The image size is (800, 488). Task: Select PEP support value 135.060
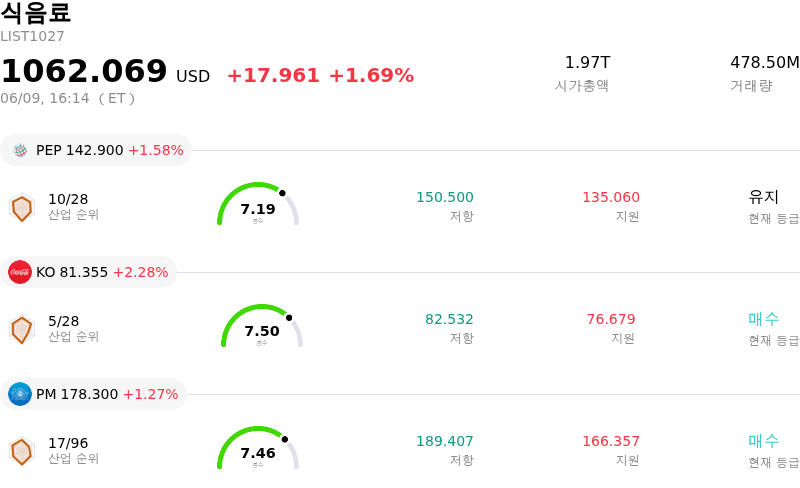click(611, 197)
